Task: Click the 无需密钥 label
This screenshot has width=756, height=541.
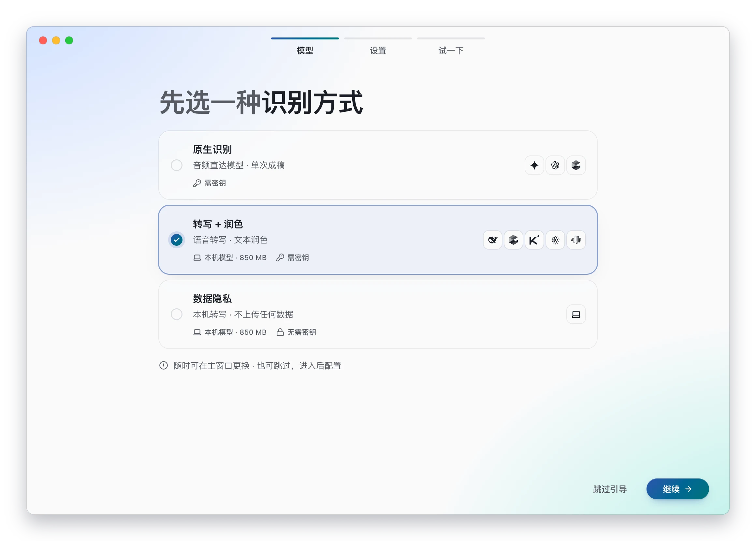Action: [302, 332]
